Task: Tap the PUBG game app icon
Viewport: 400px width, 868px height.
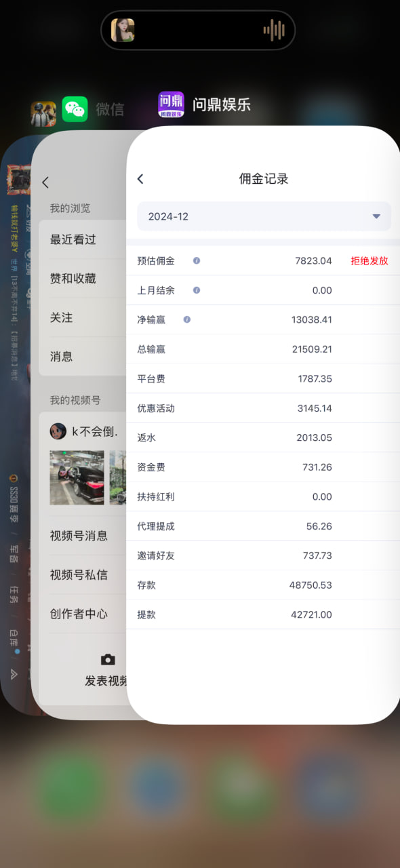Action: pos(43,113)
